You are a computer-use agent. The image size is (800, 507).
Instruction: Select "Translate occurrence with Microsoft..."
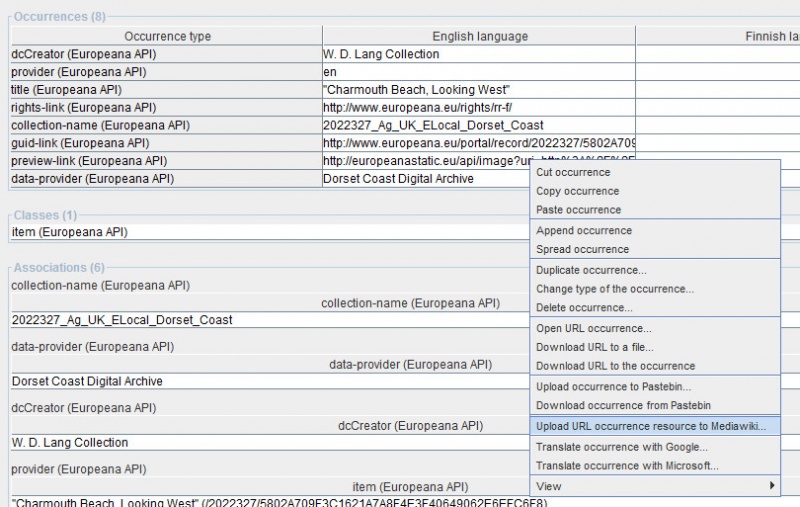pyautogui.click(x=627, y=466)
